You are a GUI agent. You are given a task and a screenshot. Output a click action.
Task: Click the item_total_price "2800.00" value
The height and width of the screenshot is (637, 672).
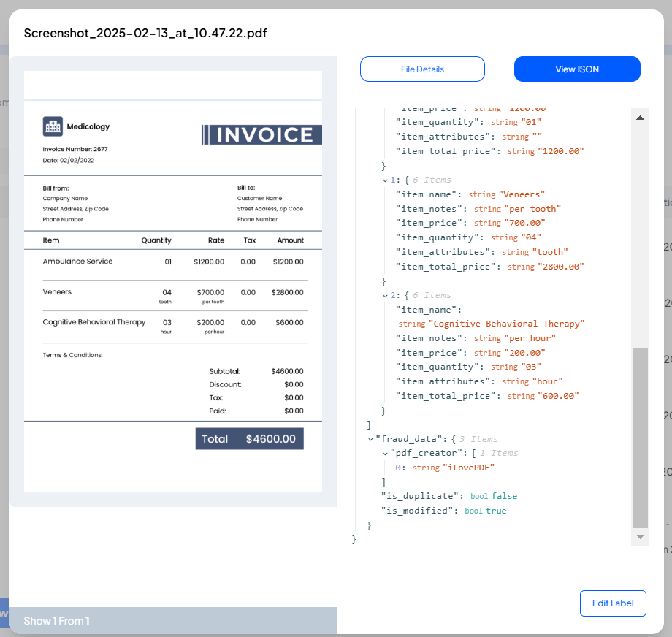pyautogui.click(x=561, y=267)
